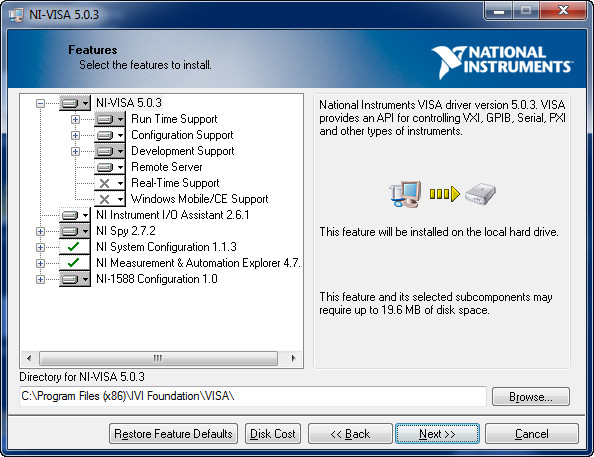Click green checkmark icon for NI System Configuration

[x=74, y=247]
